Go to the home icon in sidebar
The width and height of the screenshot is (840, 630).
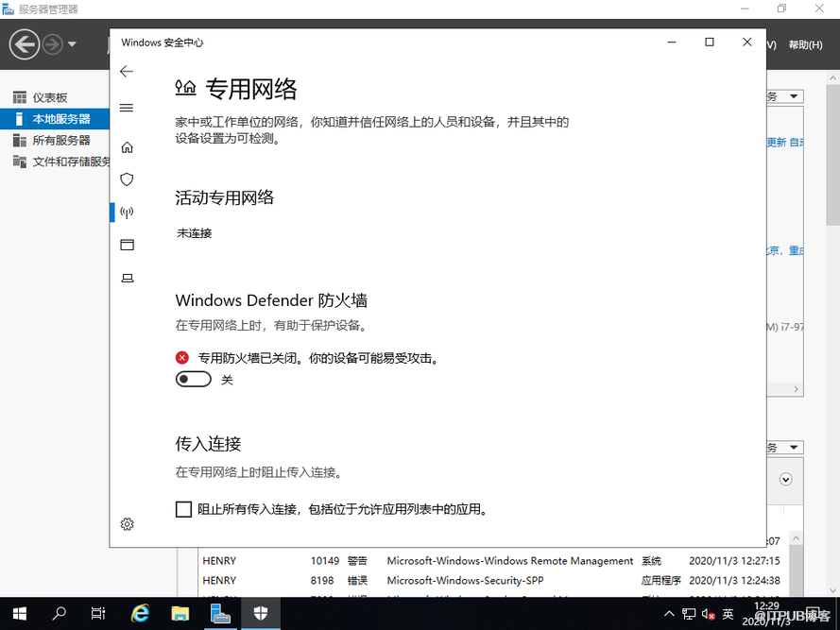[x=127, y=147]
